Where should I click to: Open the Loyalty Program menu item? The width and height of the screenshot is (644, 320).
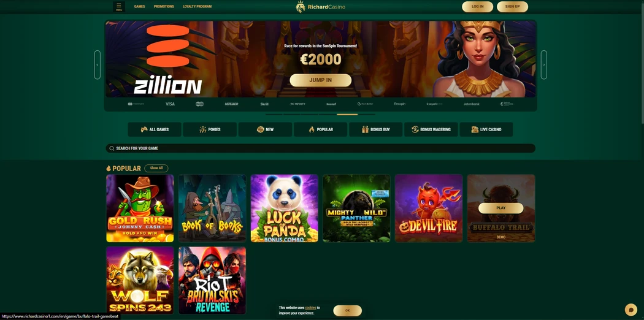coord(197,7)
